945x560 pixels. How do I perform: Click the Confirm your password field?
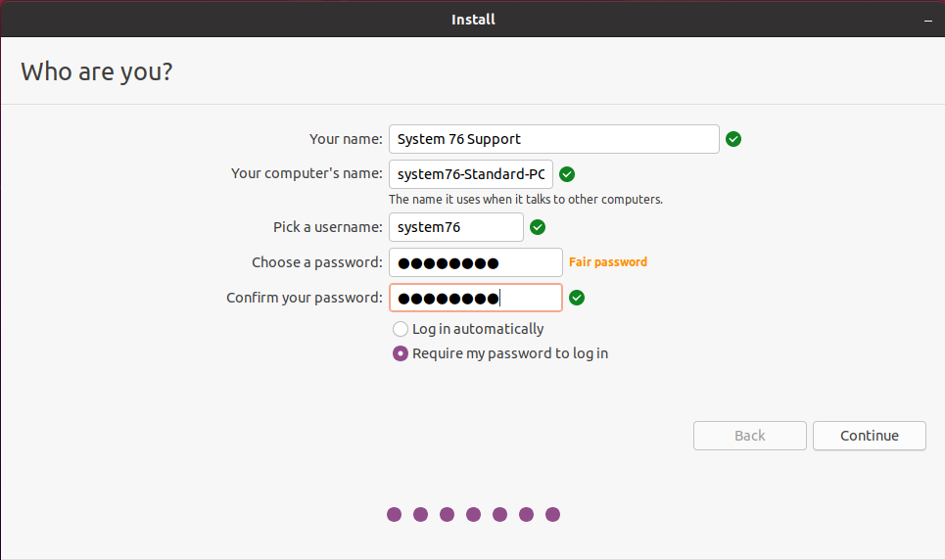click(x=476, y=298)
